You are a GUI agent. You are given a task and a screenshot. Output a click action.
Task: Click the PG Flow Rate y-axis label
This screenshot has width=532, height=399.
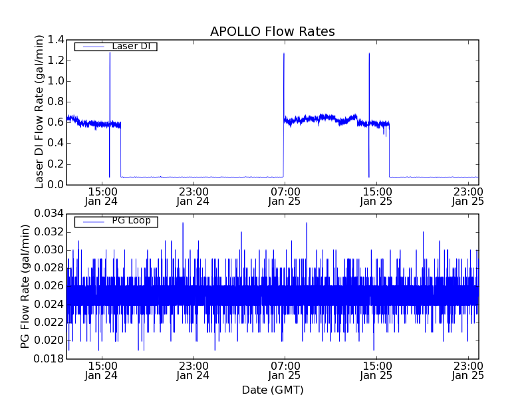point(25,286)
